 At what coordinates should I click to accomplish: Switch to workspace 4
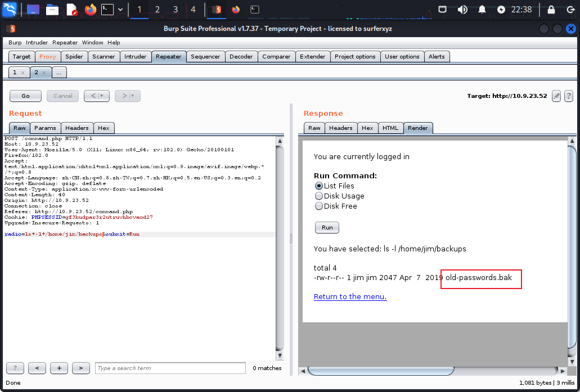pos(193,10)
